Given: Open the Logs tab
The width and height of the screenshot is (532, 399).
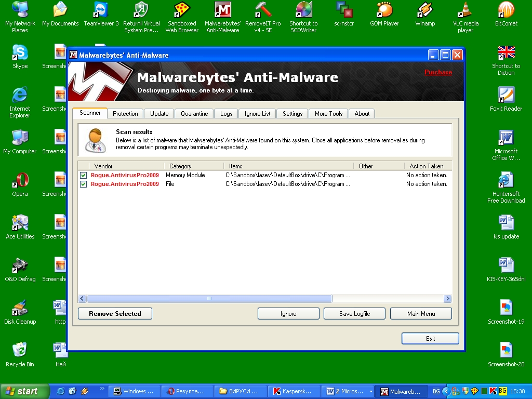Looking at the screenshot, I should pyautogui.click(x=226, y=114).
